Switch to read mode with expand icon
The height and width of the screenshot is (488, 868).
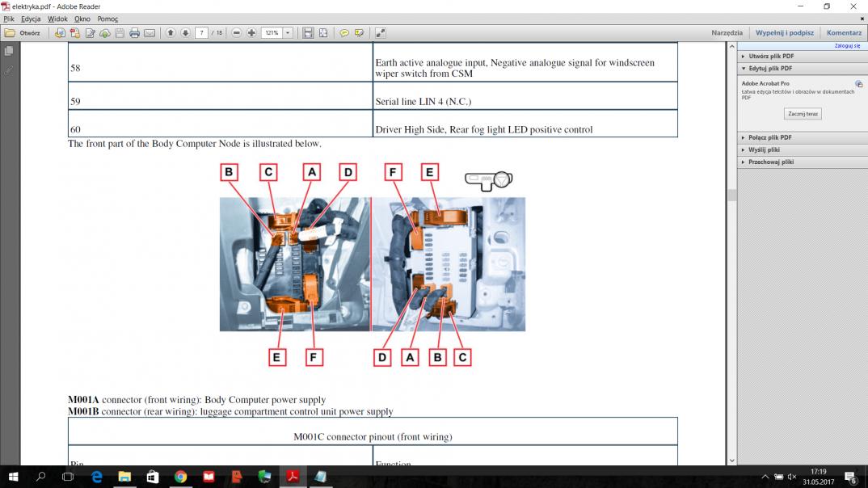(381, 33)
